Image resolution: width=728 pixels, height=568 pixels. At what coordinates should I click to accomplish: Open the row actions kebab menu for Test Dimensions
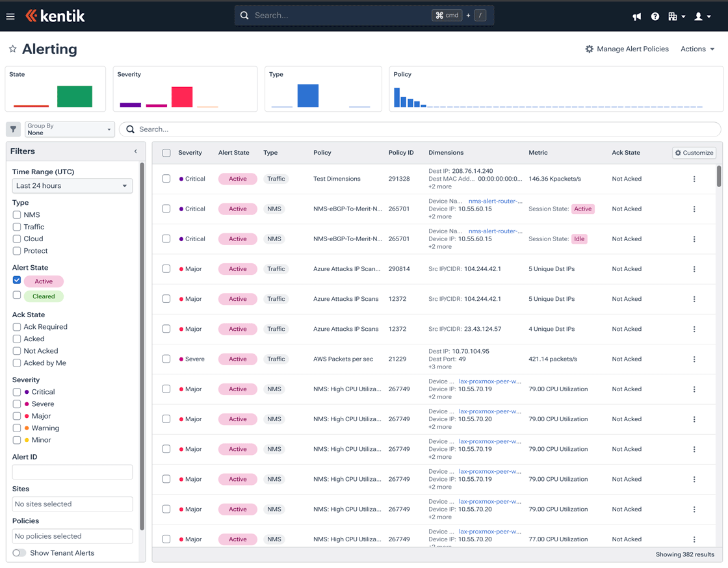click(x=694, y=178)
